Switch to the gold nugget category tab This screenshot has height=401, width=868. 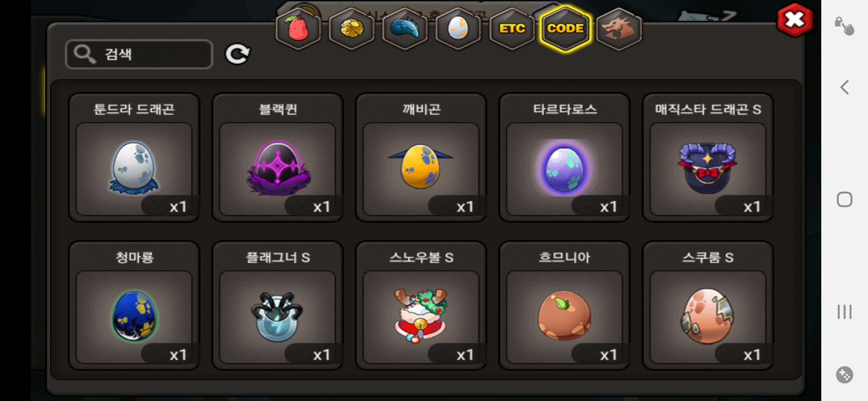(352, 29)
